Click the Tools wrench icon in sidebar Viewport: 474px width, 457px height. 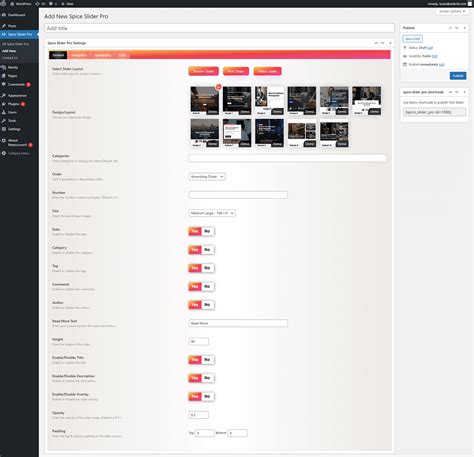(4, 121)
